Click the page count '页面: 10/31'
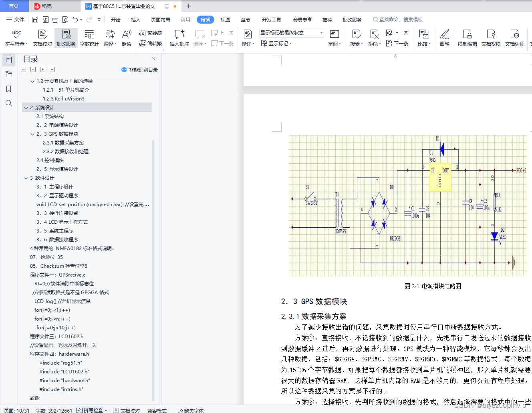Image resolution: width=532 pixels, height=413 pixels. click(x=17, y=410)
